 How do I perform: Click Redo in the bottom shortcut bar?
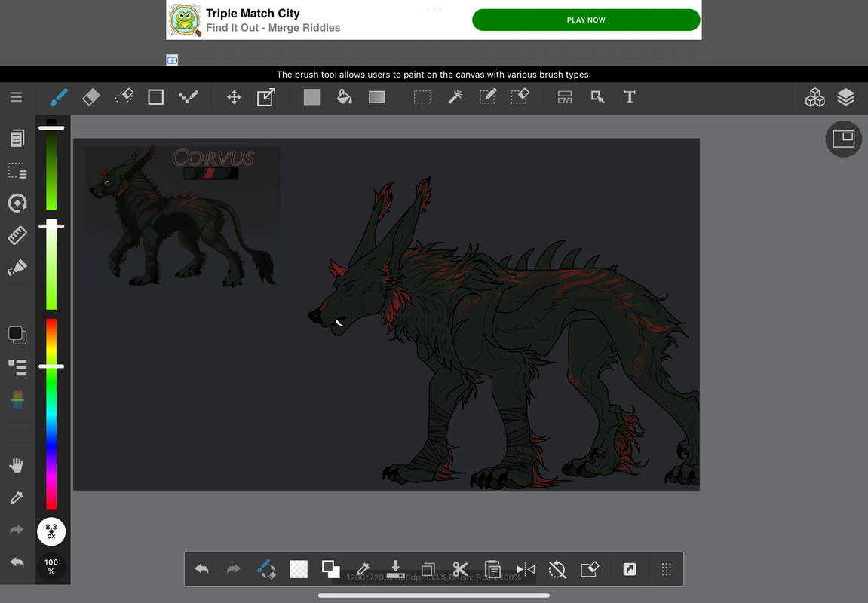(x=234, y=569)
